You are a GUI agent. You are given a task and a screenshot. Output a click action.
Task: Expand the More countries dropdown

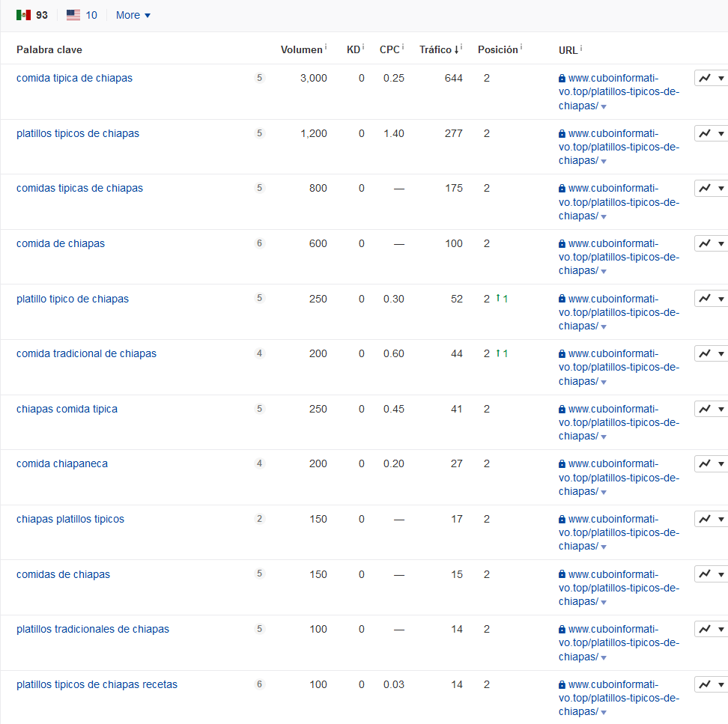click(x=133, y=15)
